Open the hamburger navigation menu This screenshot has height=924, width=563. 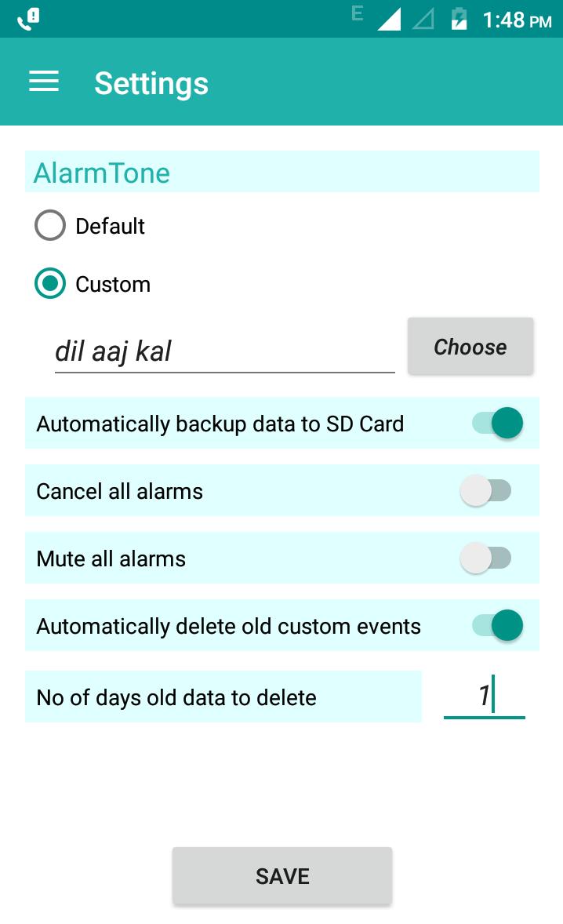pos(44,82)
